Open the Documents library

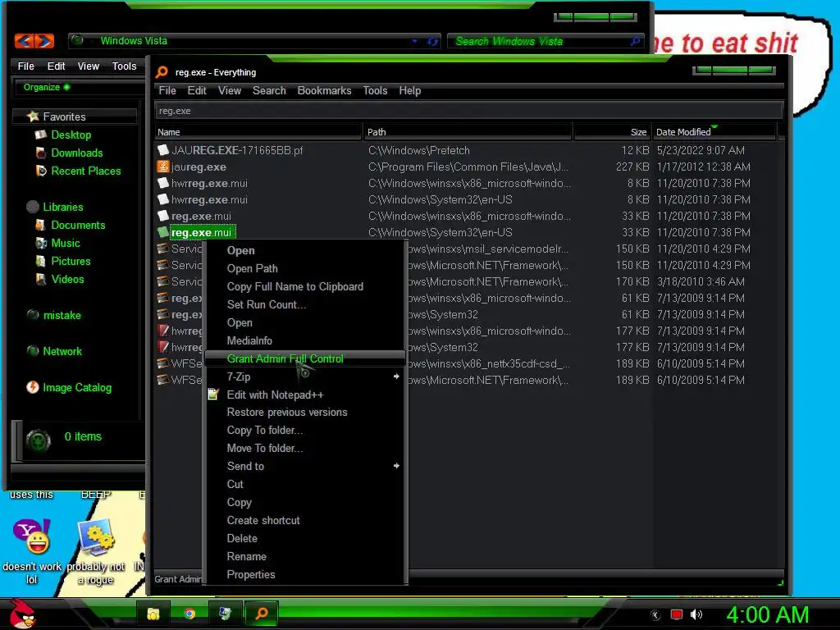click(x=78, y=226)
